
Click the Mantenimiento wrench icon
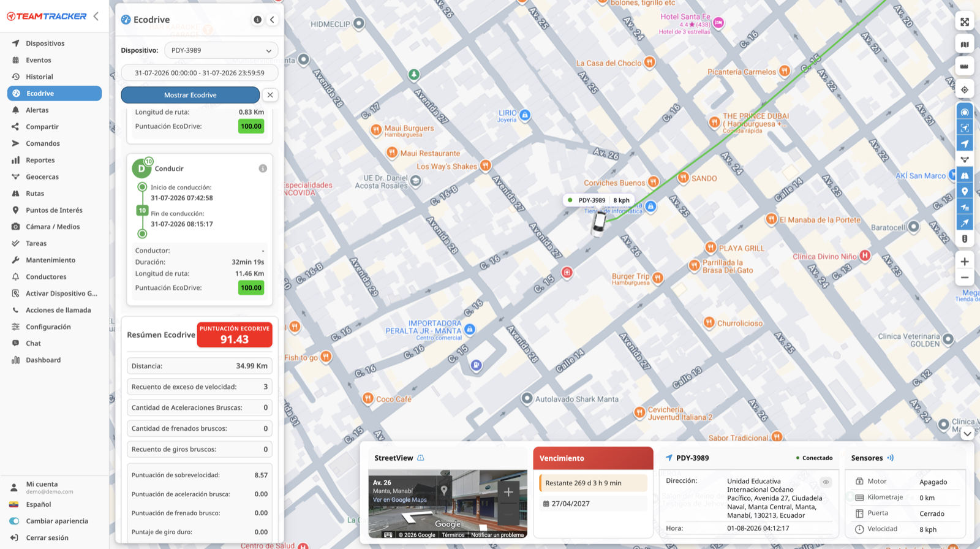point(15,260)
